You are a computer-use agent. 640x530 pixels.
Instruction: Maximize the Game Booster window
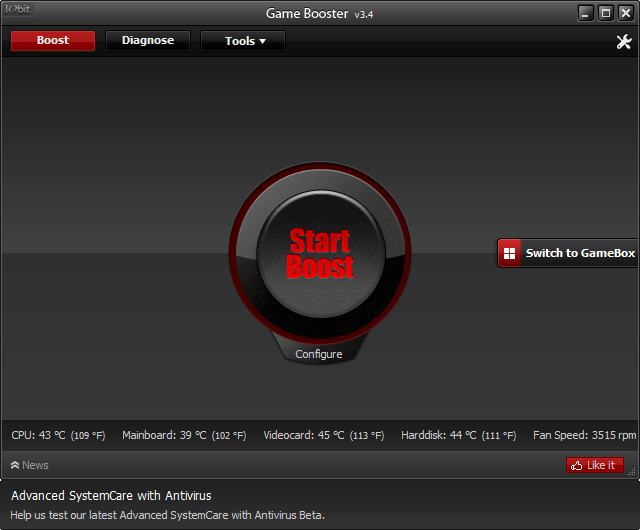pyautogui.click(x=605, y=13)
